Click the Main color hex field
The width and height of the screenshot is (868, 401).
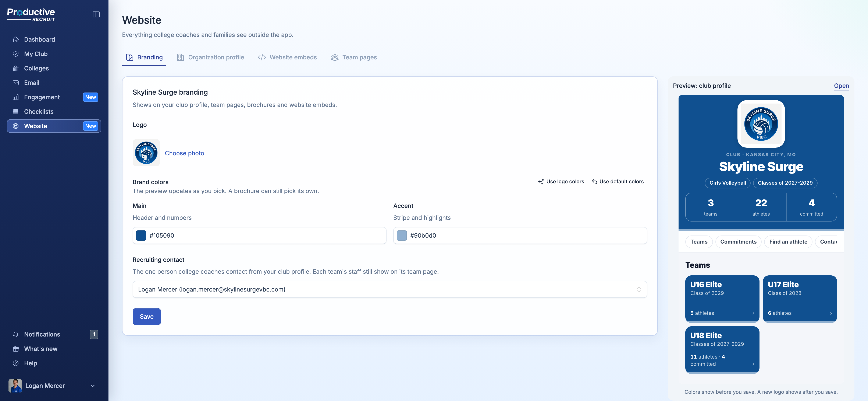click(x=259, y=236)
